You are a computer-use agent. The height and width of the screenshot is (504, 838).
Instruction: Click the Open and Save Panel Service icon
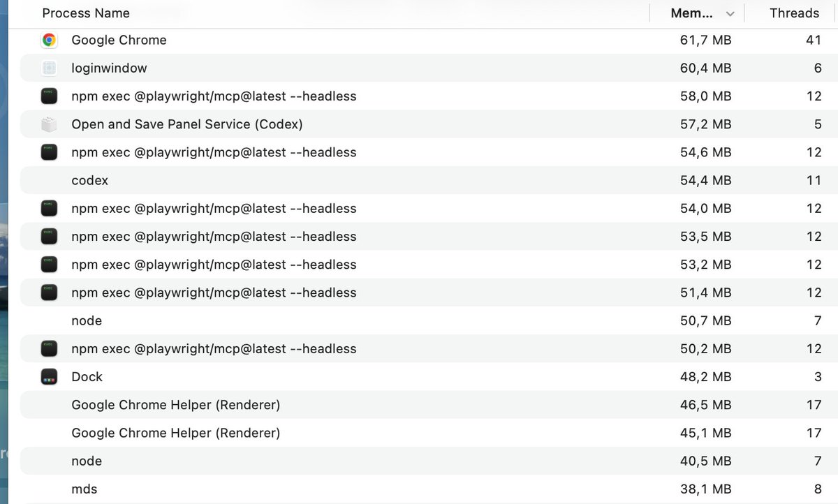49,124
